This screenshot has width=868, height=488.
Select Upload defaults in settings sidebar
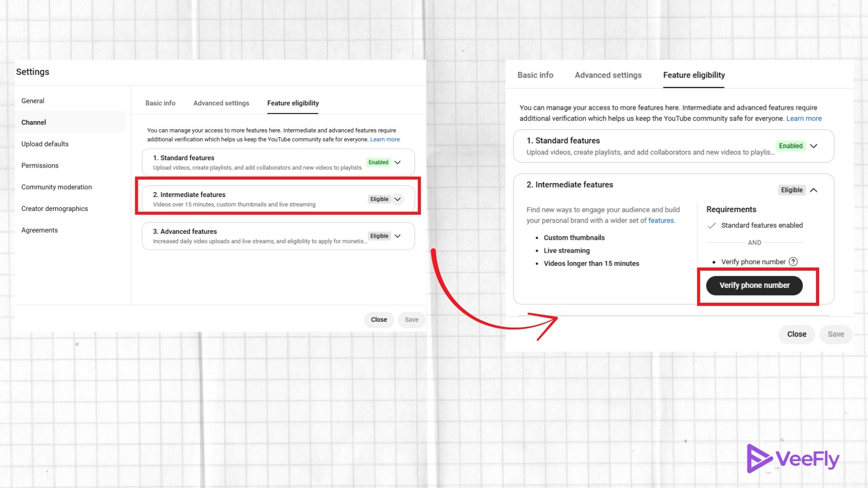click(45, 144)
